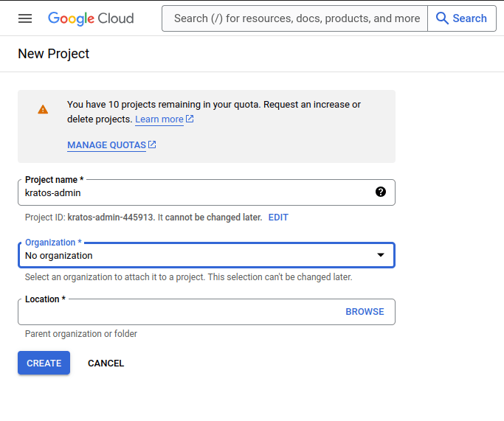Click the external link icon beside MANAGE QUOTAS

152,145
